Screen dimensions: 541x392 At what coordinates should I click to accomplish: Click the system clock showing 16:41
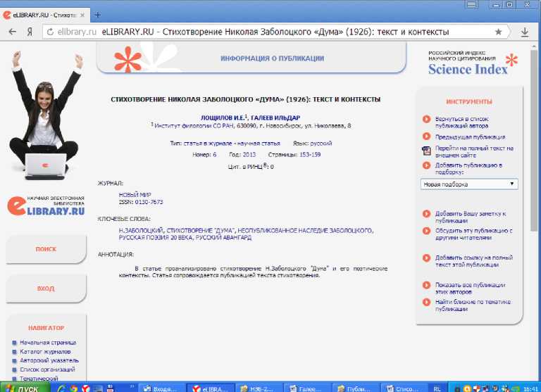pyautogui.click(x=530, y=388)
